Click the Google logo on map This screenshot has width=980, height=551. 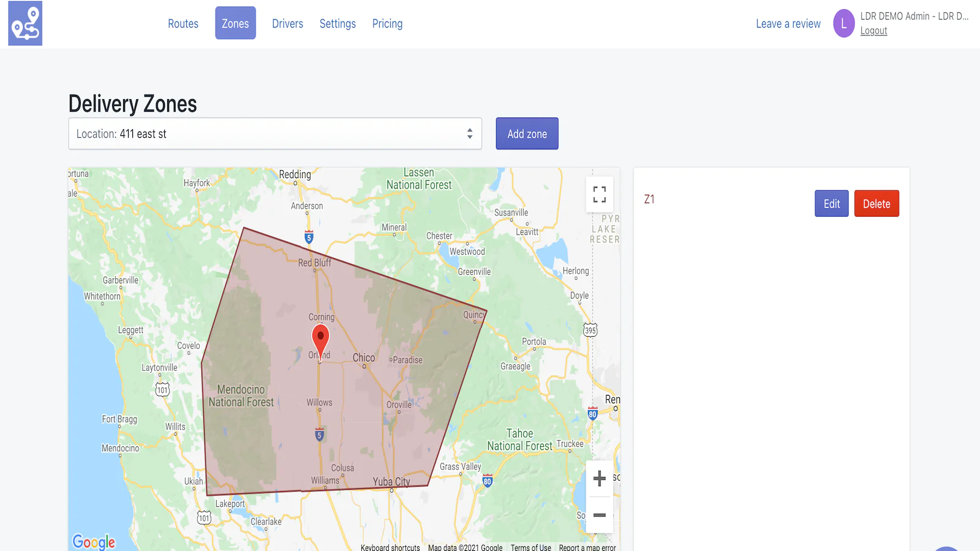tap(94, 541)
